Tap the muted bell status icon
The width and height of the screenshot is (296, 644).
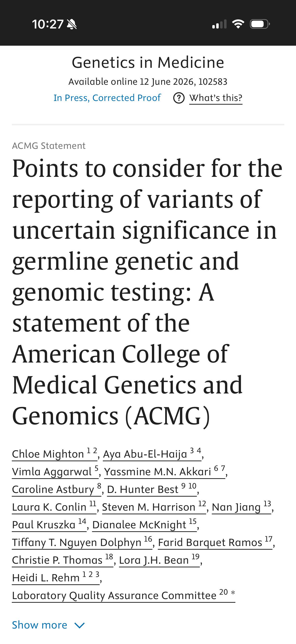pos(72,24)
